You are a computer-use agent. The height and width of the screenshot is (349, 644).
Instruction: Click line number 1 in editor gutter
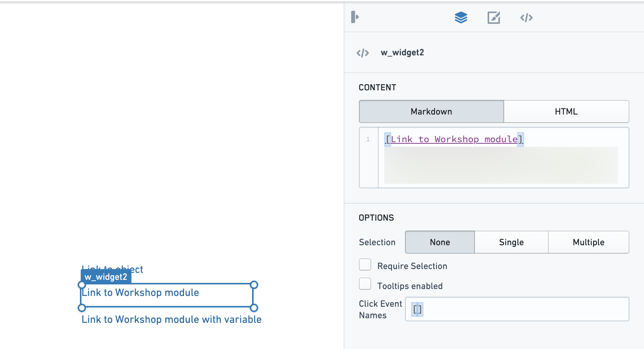368,139
